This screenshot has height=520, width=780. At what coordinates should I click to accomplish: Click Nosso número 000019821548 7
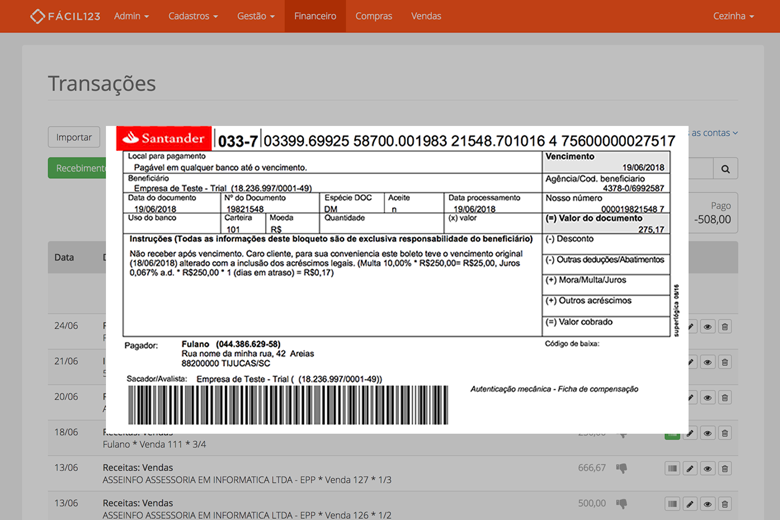pyautogui.click(x=633, y=209)
